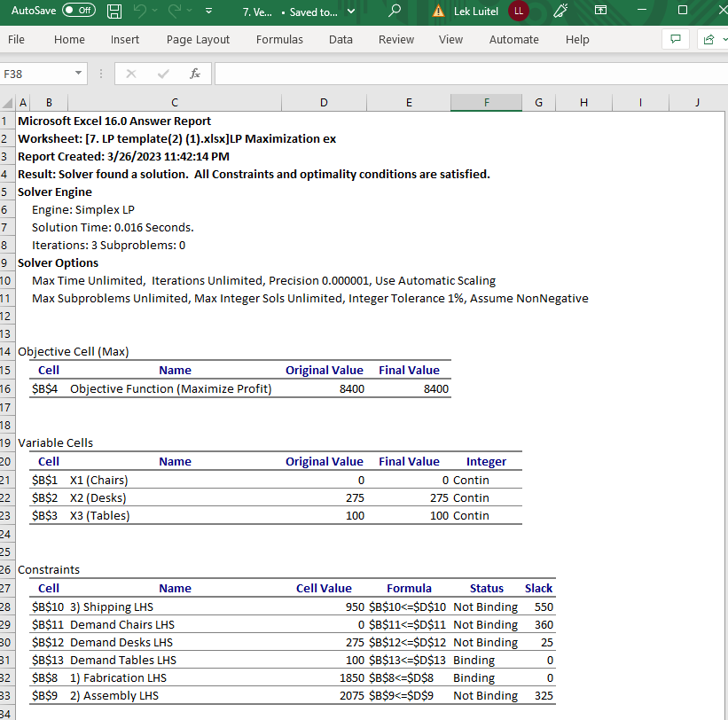This screenshot has height=720, width=728.
Task: Click the ribbon display options icon
Action: 600,12
